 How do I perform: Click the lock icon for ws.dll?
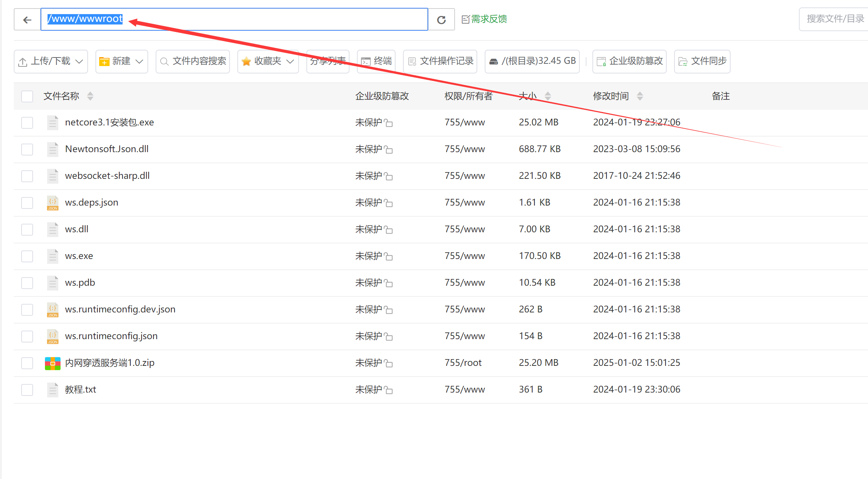click(x=388, y=230)
